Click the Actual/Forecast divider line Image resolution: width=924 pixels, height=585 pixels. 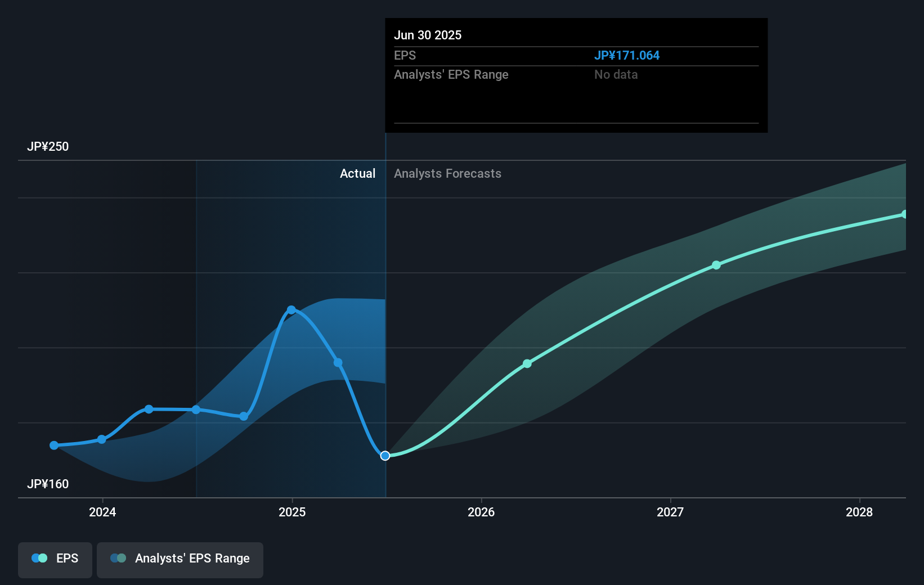pos(385,315)
